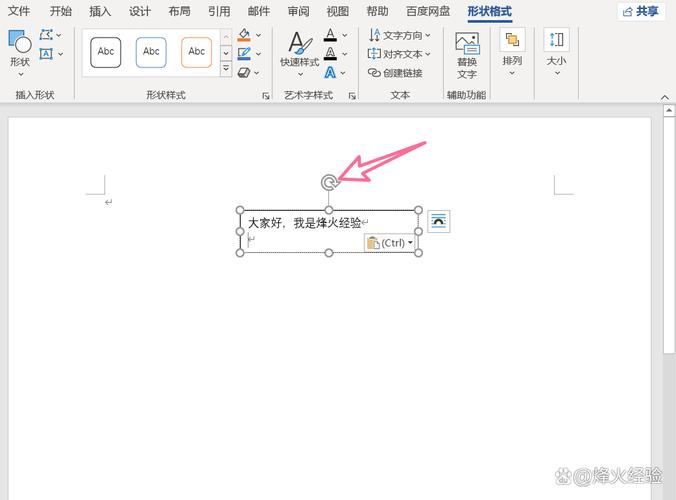
Task: Click the Shape Effects icon
Action: point(244,73)
